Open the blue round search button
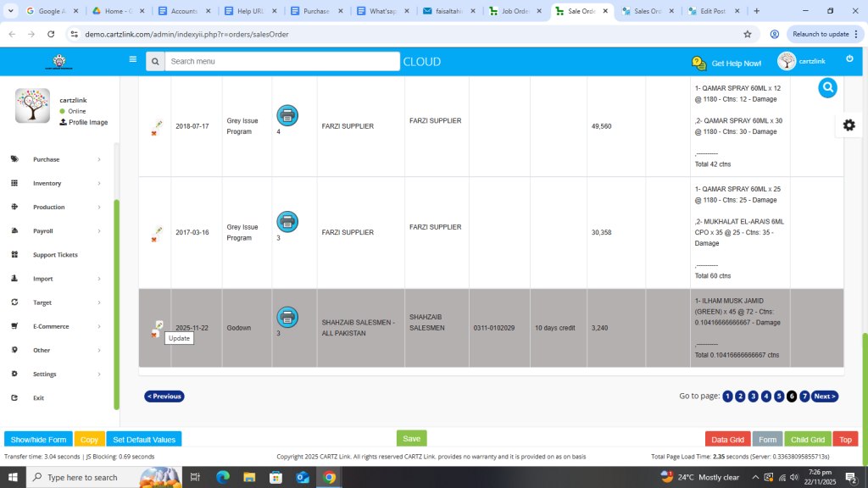This screenshot has height=488, width=868. click(x=827, y=87)
